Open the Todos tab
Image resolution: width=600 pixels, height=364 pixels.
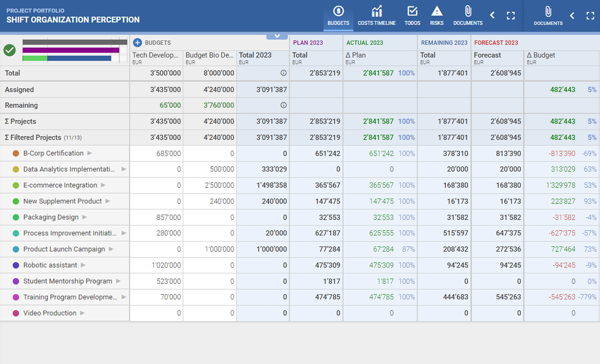pos(412,16)
